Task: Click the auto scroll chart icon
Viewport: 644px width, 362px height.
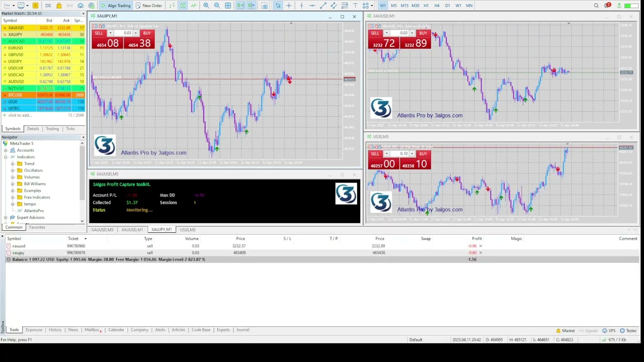Action: tap(240, 6)
